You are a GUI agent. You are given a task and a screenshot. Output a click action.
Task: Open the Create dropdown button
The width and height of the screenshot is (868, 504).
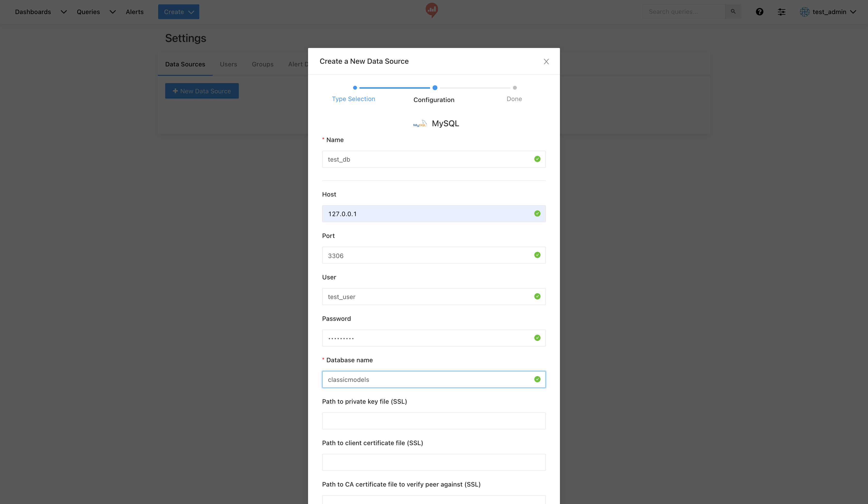pos(178,12)
